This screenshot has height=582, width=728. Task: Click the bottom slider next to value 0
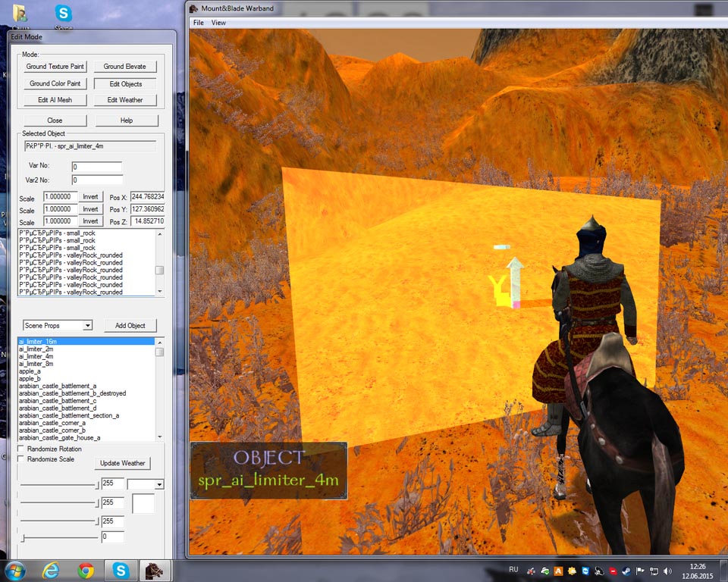[24, 537]
